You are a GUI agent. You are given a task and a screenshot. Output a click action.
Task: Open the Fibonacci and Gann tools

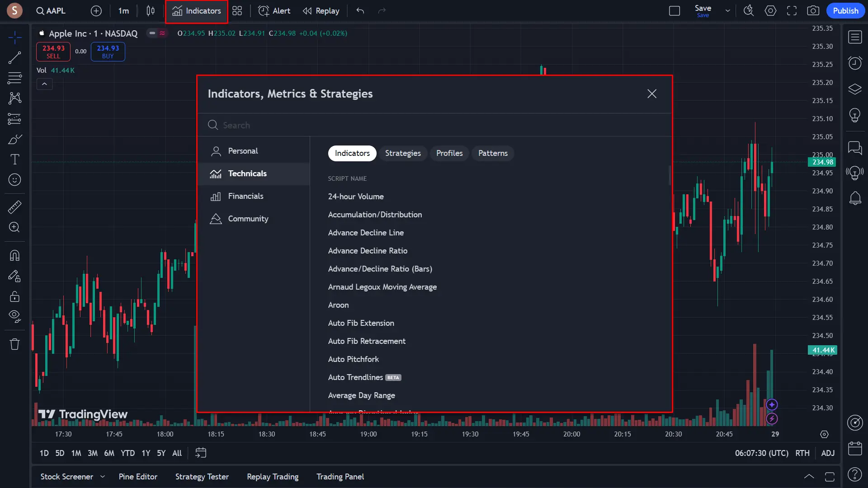click(x=15, y=78)
